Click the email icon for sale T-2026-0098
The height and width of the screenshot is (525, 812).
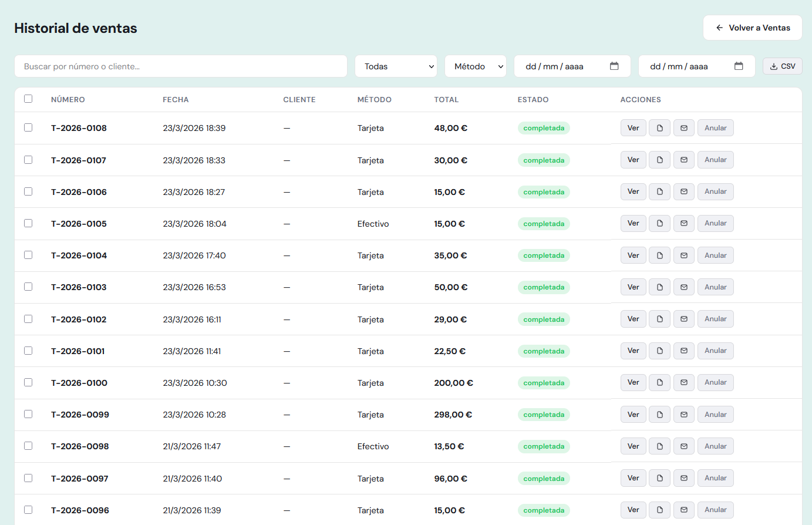pyautogui.click(x=683, y=446)
